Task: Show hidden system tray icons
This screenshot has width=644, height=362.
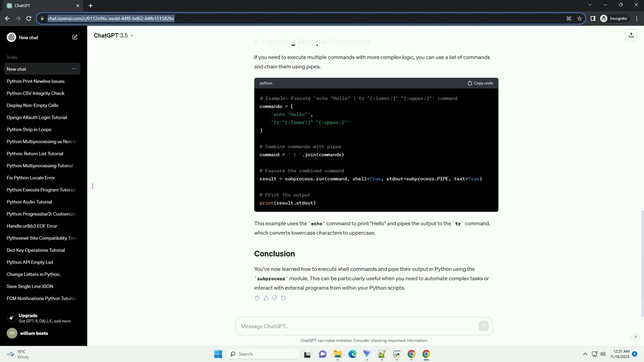Action: coord(585,354)
